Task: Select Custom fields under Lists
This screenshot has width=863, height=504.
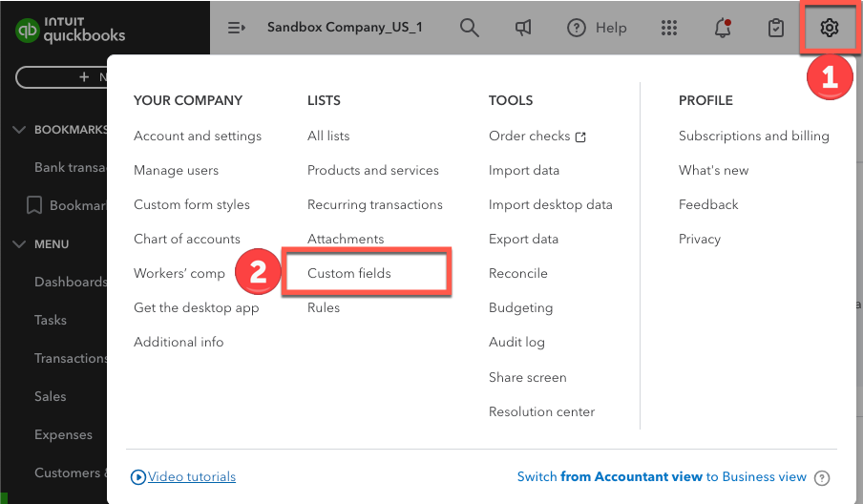Action: point(349,273)
